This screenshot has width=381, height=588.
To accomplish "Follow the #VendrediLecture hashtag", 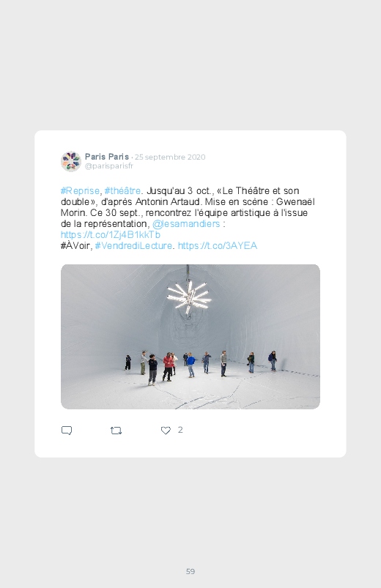I will (x=133, y=245).
